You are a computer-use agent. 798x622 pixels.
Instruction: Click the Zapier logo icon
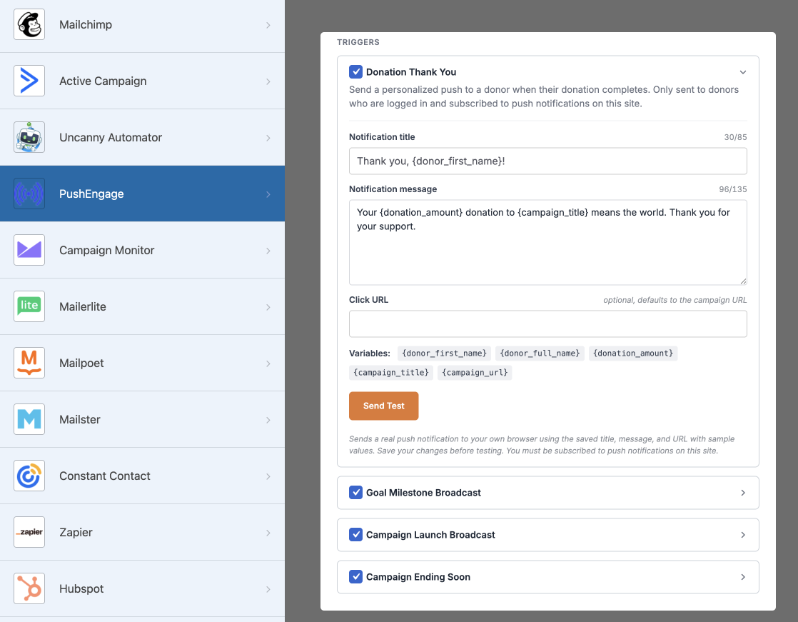tap(29, 532)
